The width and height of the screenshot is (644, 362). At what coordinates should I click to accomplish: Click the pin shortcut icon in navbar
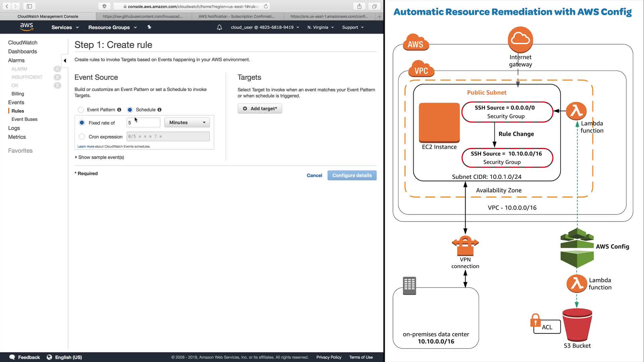pyautogui.click(x=149, y=27)
